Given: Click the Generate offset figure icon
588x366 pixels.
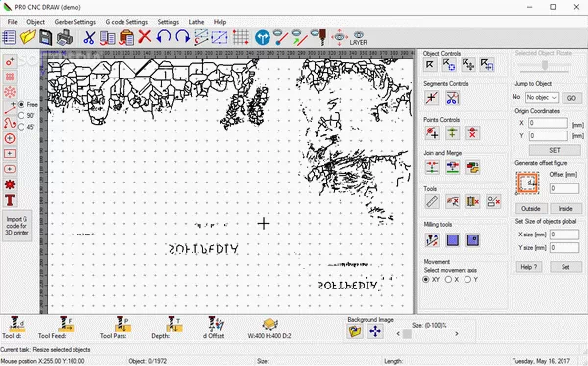Looking at the screenshot, I should pos(527,183).
